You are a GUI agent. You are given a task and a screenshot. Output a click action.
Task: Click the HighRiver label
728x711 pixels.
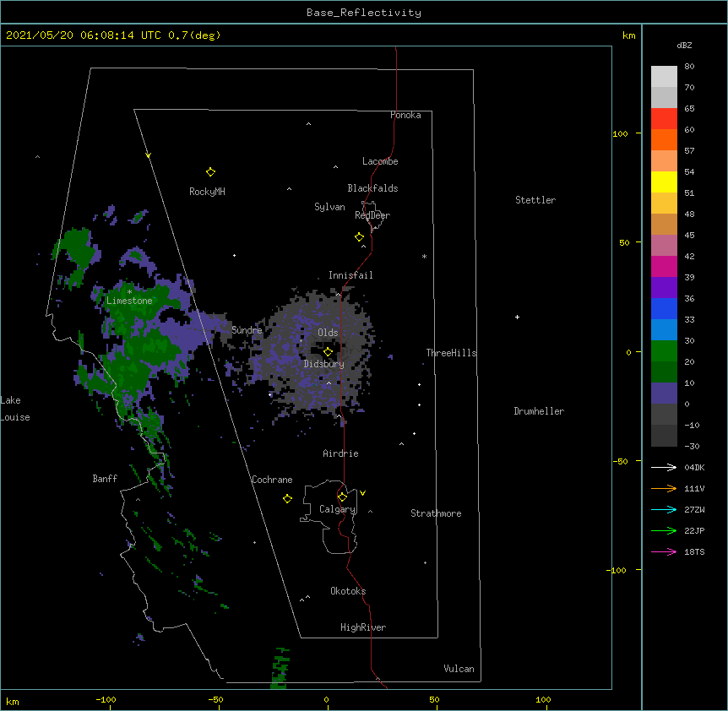pos(363,627)
